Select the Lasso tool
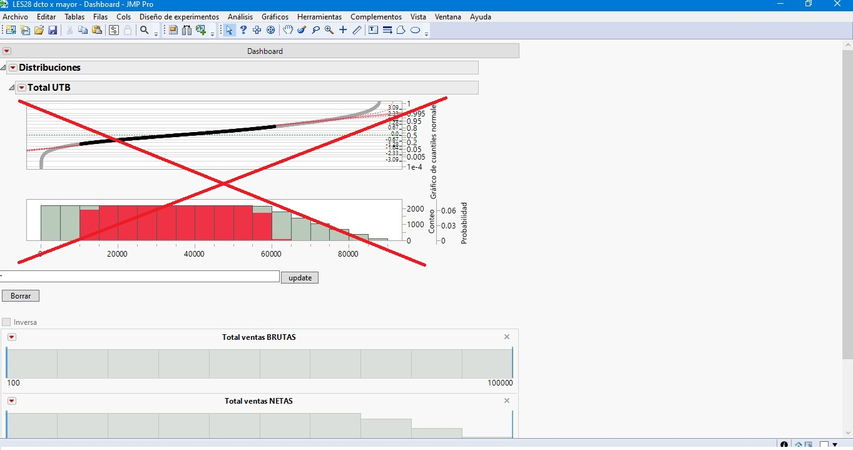The width and height of the screenshot is (853, 450). pos(315,31)
